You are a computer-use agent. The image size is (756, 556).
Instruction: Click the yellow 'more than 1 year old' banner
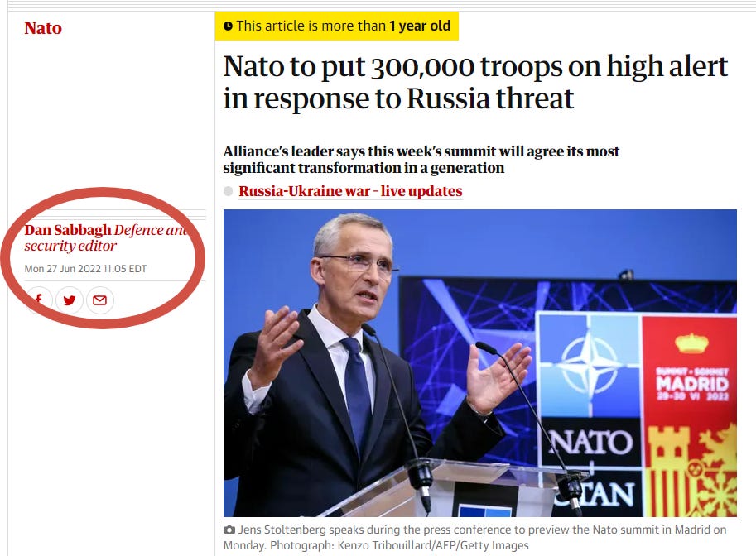pyautogui.click(x=336, y=26)
